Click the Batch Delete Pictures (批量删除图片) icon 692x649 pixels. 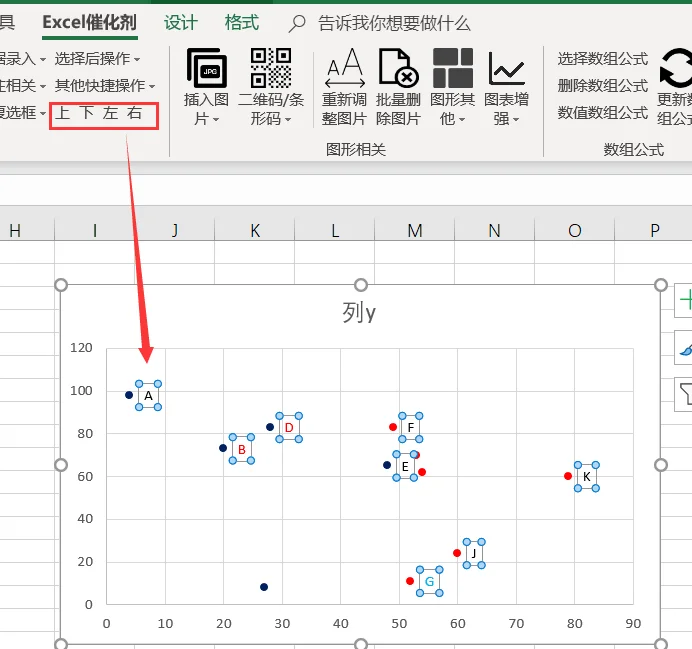[x=399, y=68]
